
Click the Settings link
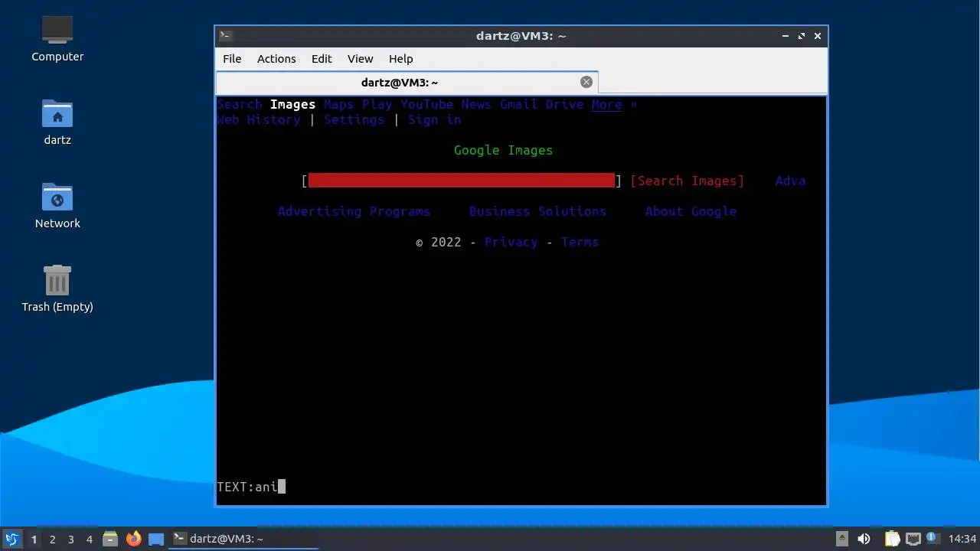(354, 119)
